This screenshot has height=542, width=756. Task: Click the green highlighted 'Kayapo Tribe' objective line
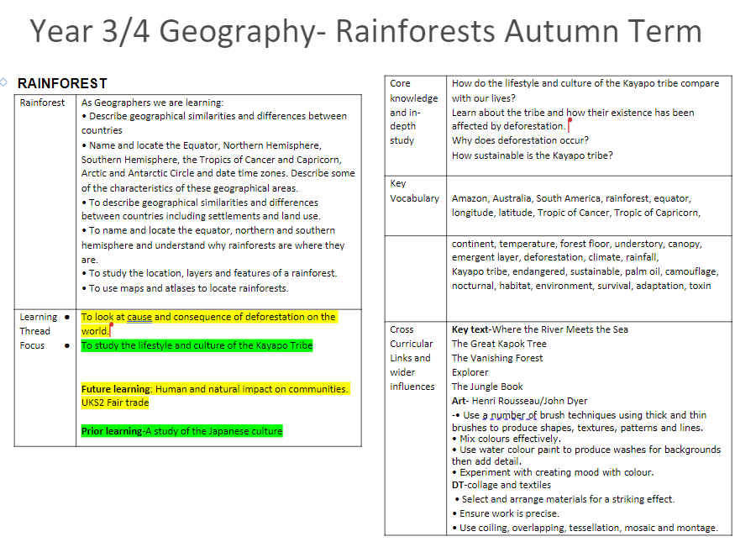197,345
